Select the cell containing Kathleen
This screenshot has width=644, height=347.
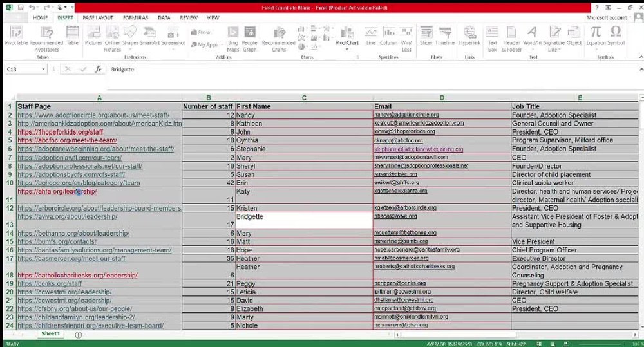coord(304,124)
